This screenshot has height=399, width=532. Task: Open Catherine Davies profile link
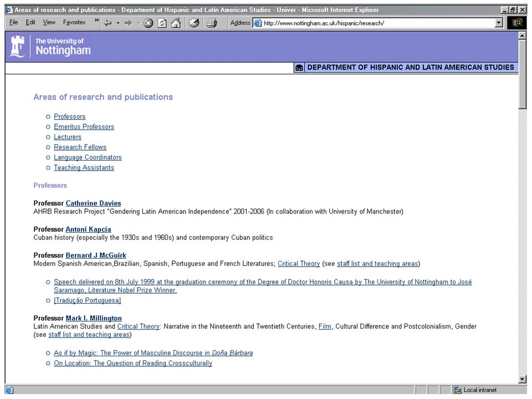(93, 203)
